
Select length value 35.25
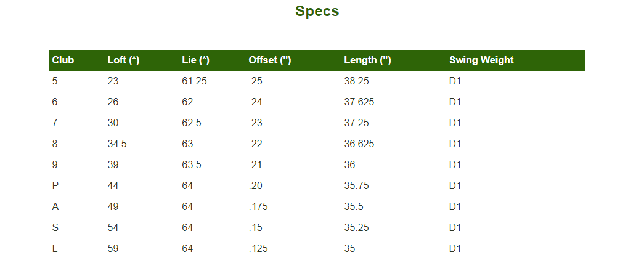356,227
